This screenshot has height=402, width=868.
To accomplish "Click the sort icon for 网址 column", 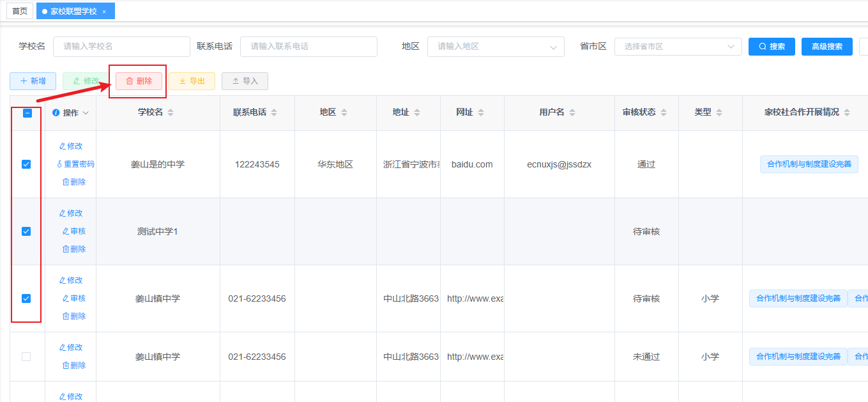I will click(x=481, y=112).
